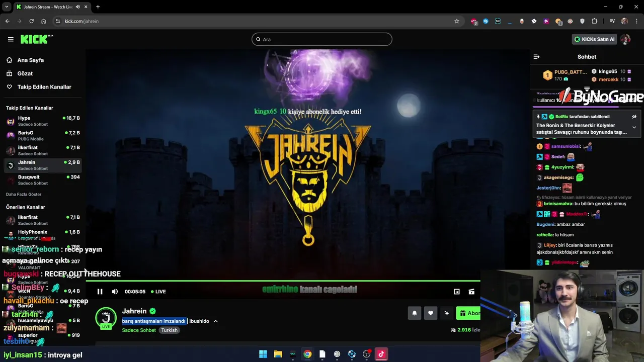This screenshot has width=644, height=362.
Task: Open the Windows Start menu
Action: pyautogui.click(x=263, y=354)
